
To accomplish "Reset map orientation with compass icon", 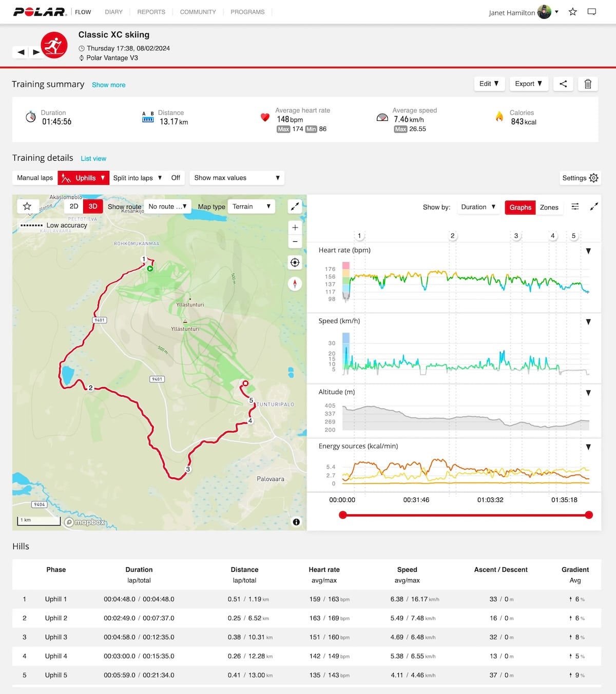I will pos(295,283).
